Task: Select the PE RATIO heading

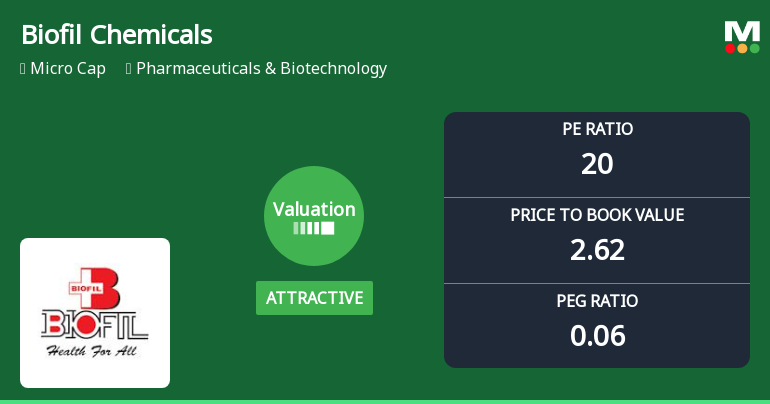Action: [x=597, y=129]
